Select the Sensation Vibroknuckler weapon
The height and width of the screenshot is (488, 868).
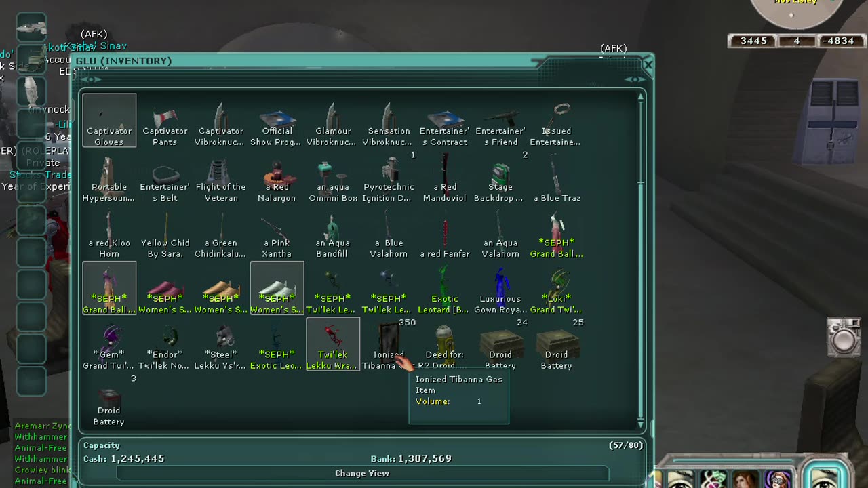[389, 121]
